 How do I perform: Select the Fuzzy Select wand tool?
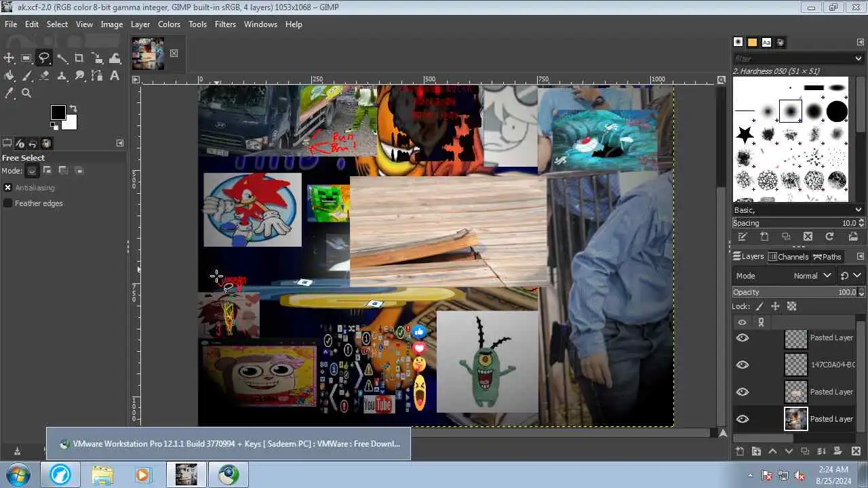point(62,58)
